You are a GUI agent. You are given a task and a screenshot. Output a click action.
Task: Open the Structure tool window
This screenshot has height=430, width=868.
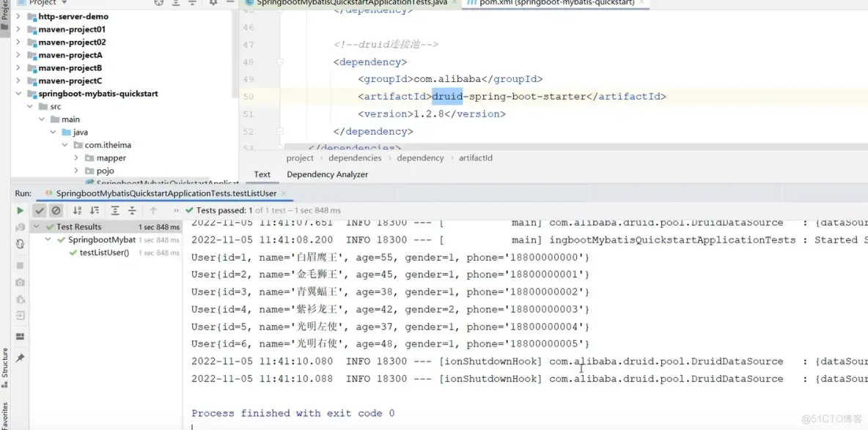pyautogui.click(x=5, y=366)
